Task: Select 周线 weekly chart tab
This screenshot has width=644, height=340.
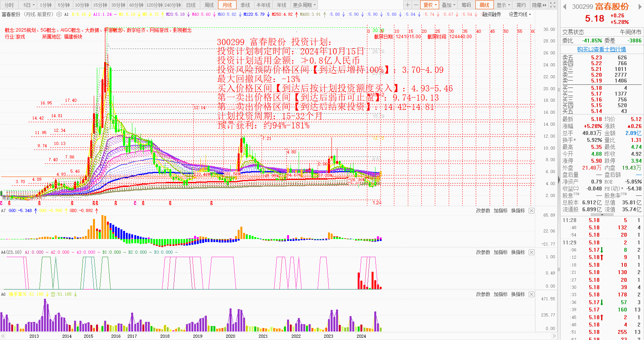Action: point(209,5)
